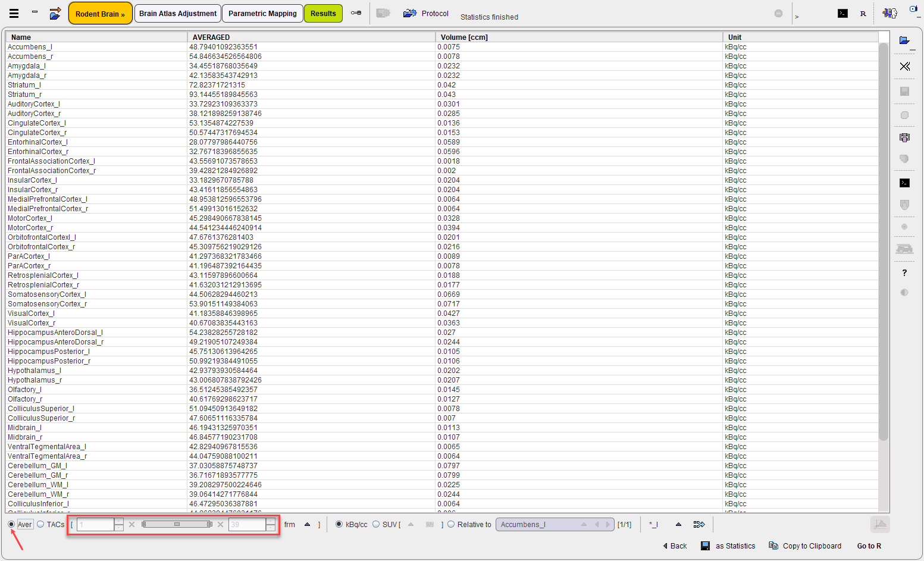Image resolution: width=924 pixels, height=561 pixels.
Task: Click Copy to Clipboard button
Action: point(805,546)
